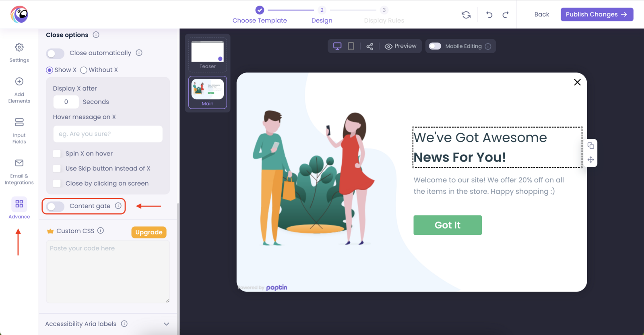Image resolution: width=644 pixels, height=335 pixels.
Task: Select the Show X radio option
Action: point(50,70)
